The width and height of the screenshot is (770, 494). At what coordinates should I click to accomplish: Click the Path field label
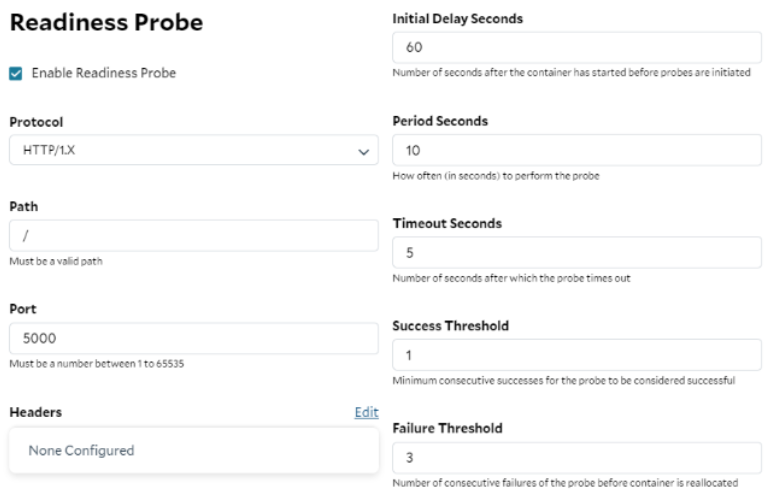(x=24, y=207)
